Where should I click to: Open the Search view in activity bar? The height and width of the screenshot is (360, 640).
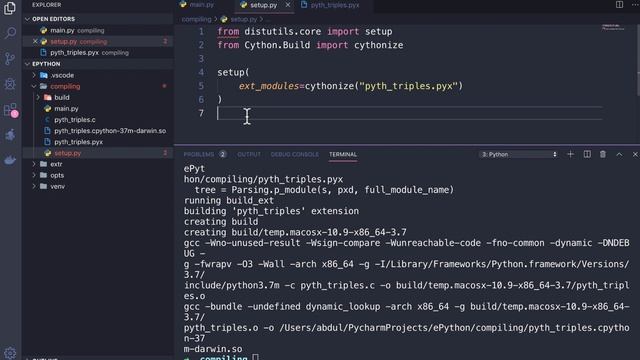(x=10, y=33)
